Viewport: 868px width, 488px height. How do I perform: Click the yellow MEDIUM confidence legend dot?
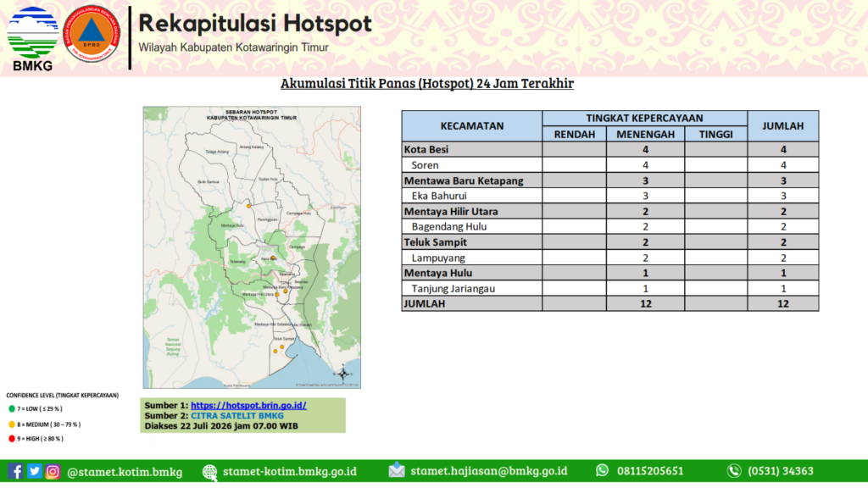(12, 424)
